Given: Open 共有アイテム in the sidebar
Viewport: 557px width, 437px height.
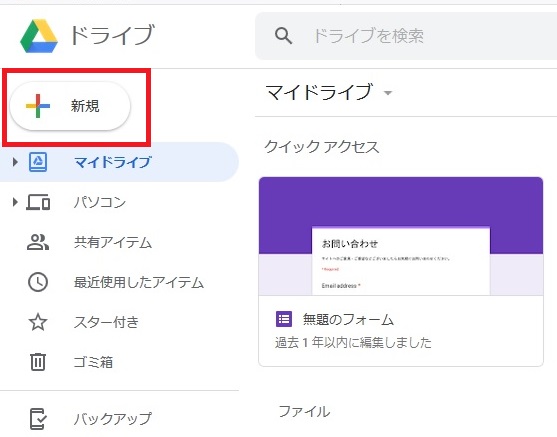Looking at the screenshot, I should [113, 242].
